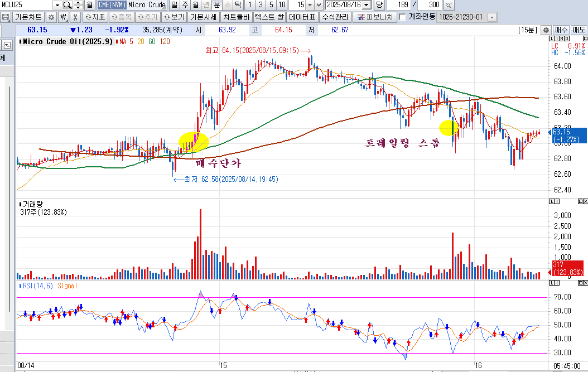
Task: Select the 10-minute interval button
Action: click(282, 5)
